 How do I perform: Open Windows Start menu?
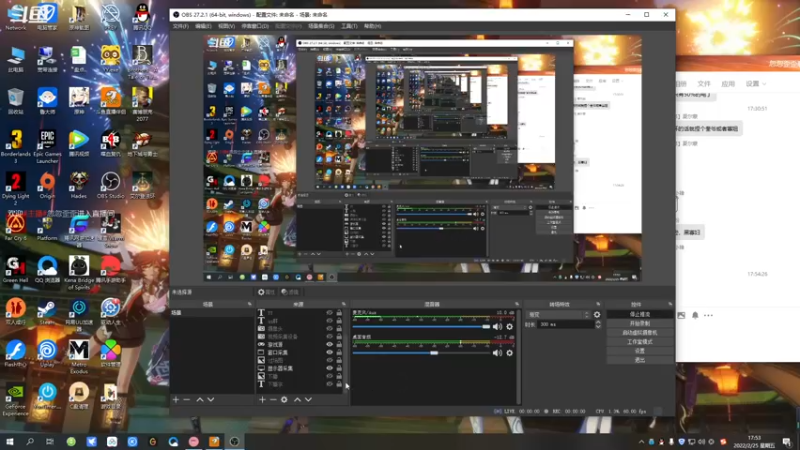coord(9,441)
